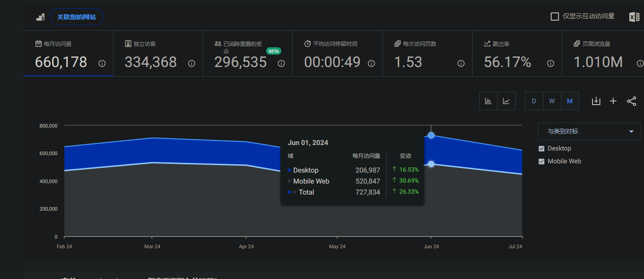This screenshot has height=279, width=644.
Task: Click info icon beside 独立访客 value
Action: point(192,63)
